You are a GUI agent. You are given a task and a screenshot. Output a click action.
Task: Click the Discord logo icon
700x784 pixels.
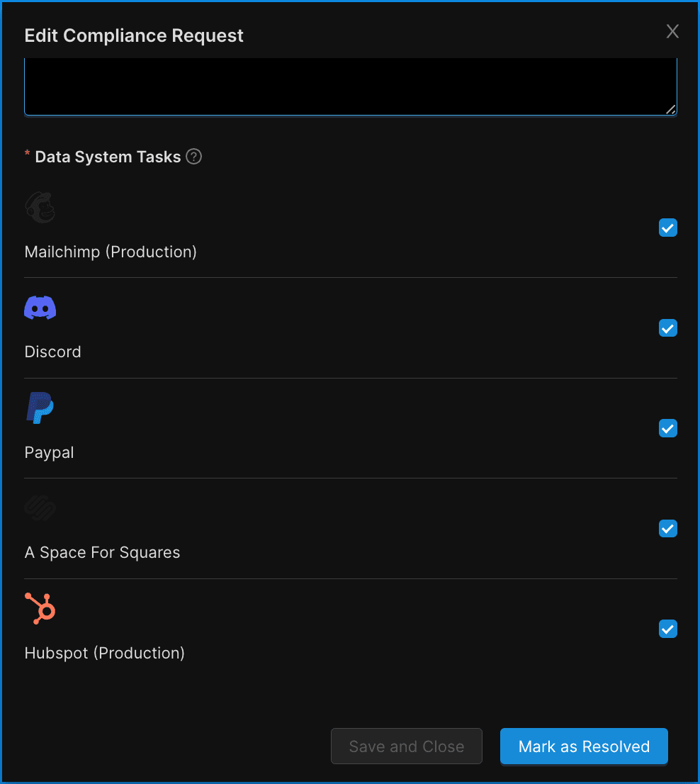coord(40,308)
